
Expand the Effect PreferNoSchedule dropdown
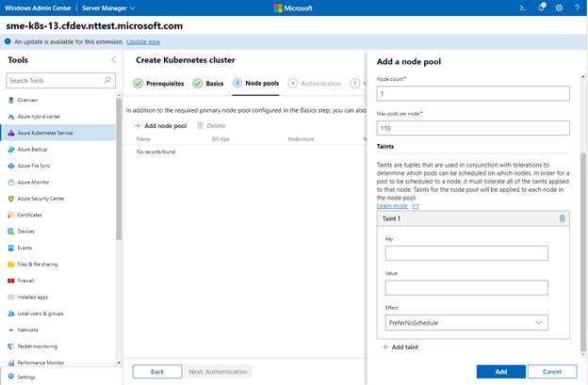coord(466,323)
